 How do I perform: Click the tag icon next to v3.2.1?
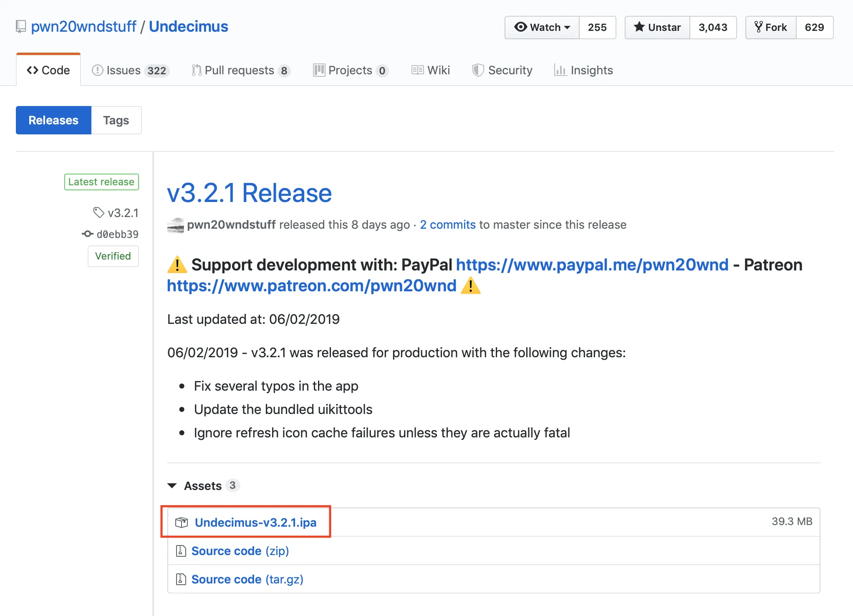[x=98, y=213]
